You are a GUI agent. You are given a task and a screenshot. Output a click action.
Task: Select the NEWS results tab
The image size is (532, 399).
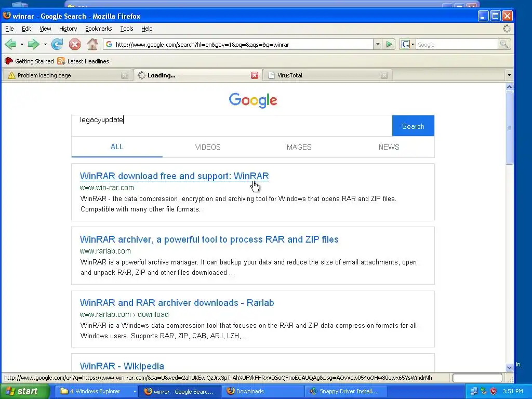[x=389, y=147]
